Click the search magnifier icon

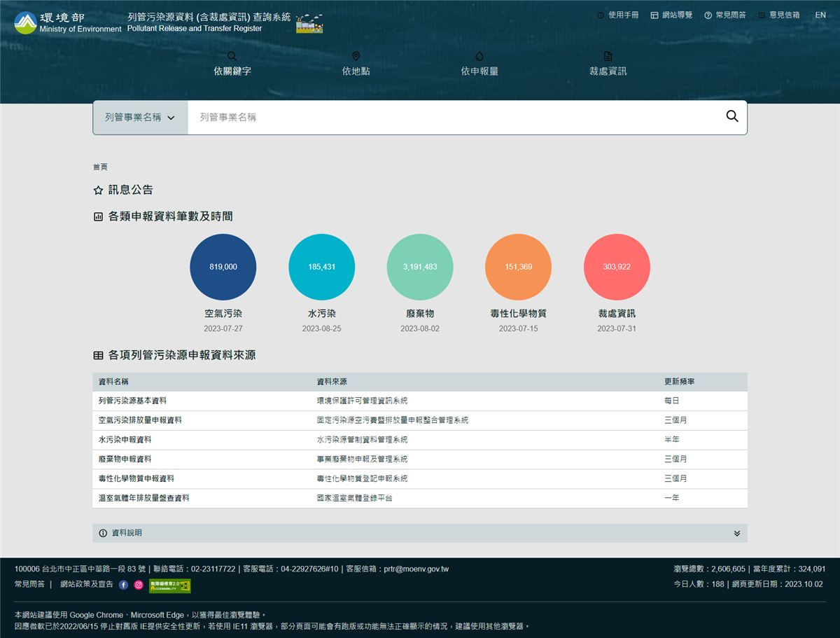point(731,116)
